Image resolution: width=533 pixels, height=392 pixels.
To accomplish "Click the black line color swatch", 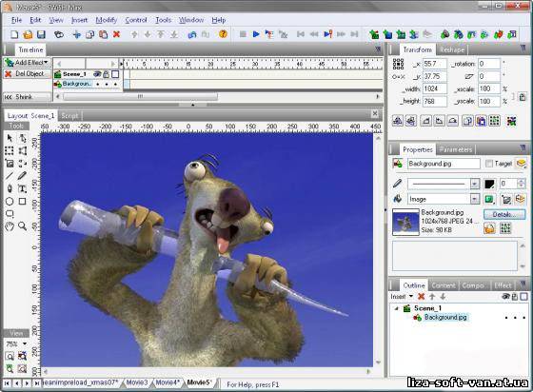I will click(489, 184).
